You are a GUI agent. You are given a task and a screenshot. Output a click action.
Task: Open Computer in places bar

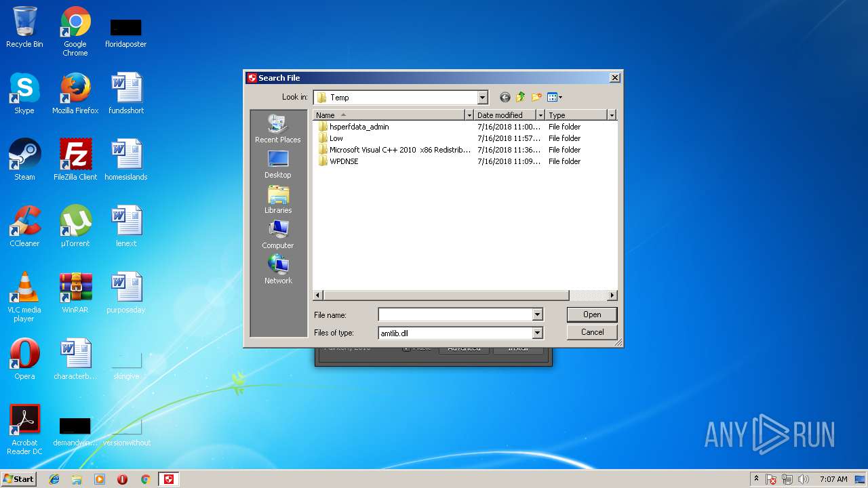coord(278,235)
